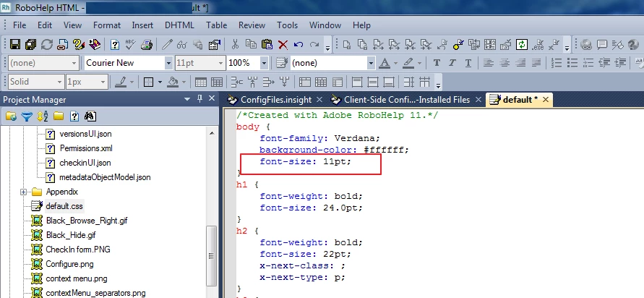Viewport: 644px width, 298px height.
Task: Expand the Appendix folder node
Action: 23,192
